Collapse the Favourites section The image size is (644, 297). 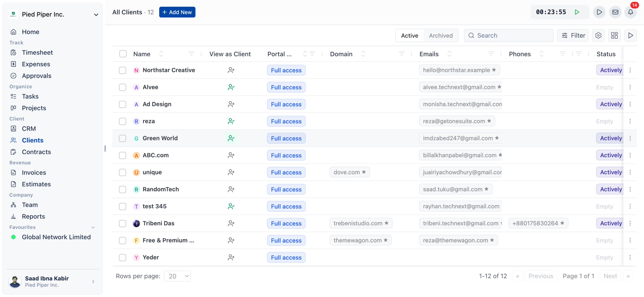(93, 227)
